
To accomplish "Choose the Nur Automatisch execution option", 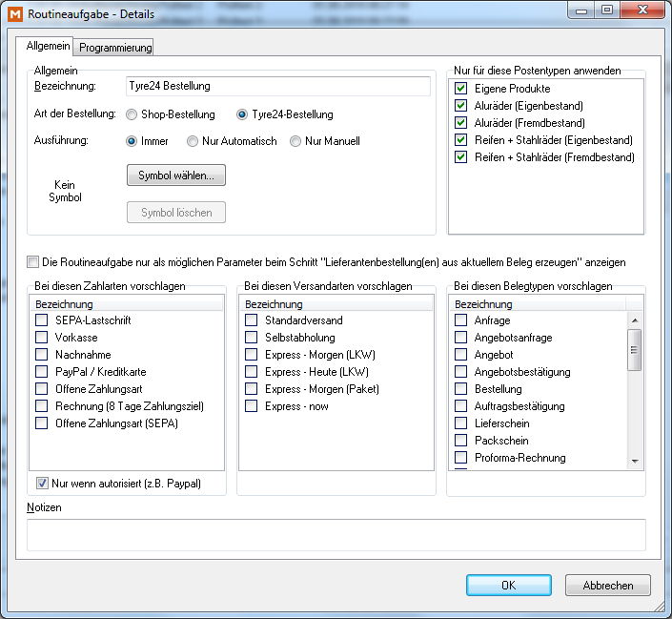I will point(193,141).
